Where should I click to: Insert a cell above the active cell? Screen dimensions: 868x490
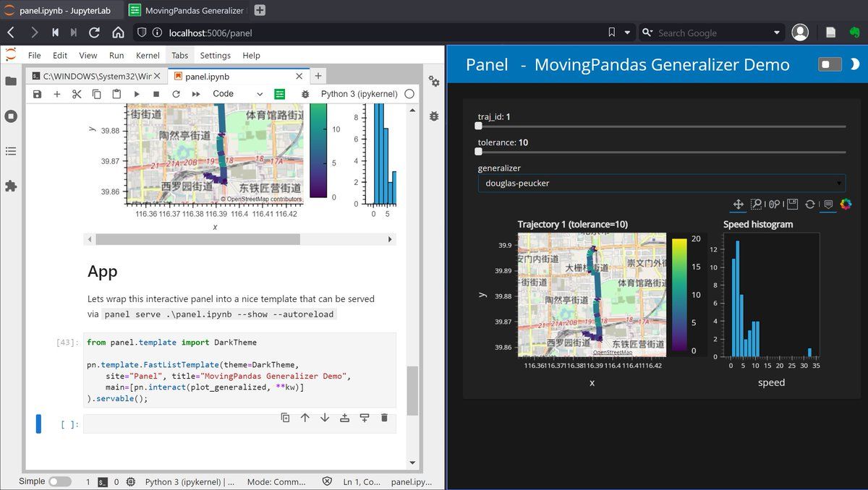point(344,418)
